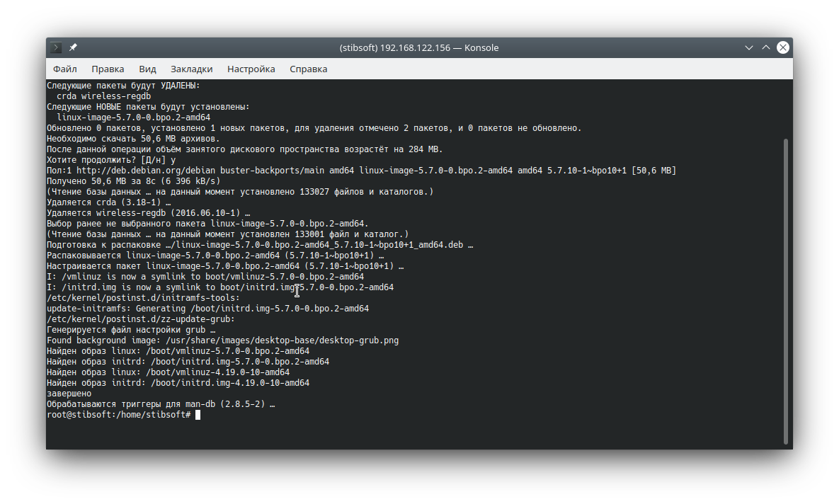Screen dimensions: 839x504
Task: Open the Вид menu
Action: tap(147, 69)
